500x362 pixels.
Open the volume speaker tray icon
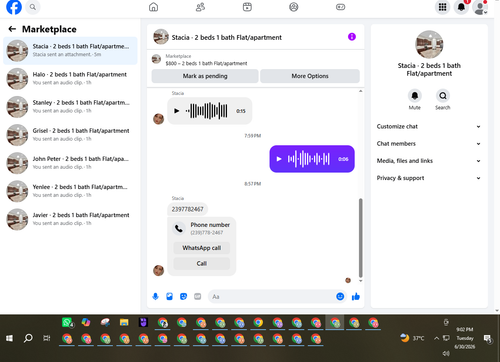point(446,354)
